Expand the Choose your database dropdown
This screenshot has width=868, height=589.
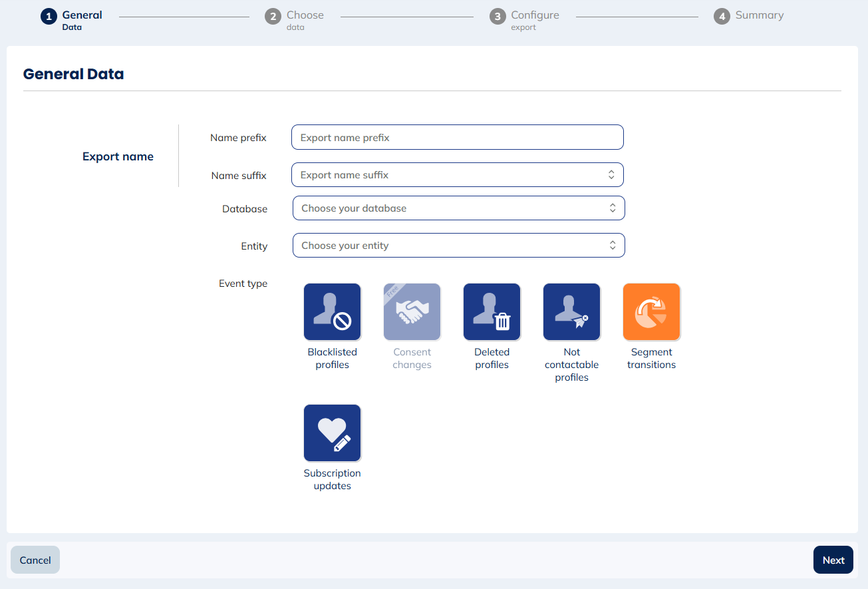pos(458,208)
